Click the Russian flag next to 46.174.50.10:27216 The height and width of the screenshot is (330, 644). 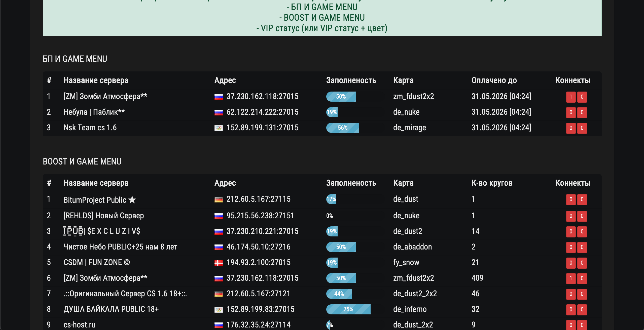[219, 247]
